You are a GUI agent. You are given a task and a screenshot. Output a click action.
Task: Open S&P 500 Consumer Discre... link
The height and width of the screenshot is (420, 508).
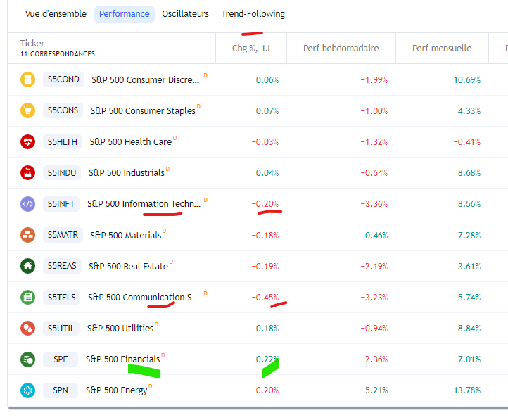[145, 80]
